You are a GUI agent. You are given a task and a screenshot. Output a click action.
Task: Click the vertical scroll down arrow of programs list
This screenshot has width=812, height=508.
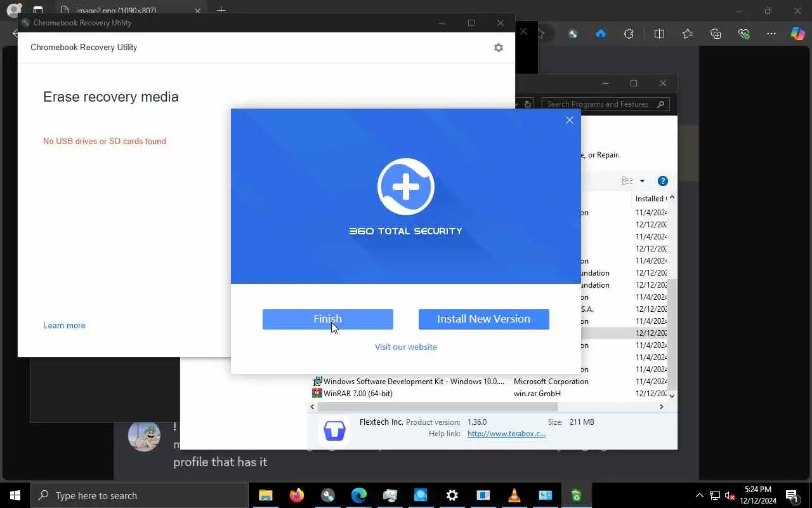pos(672,396)
